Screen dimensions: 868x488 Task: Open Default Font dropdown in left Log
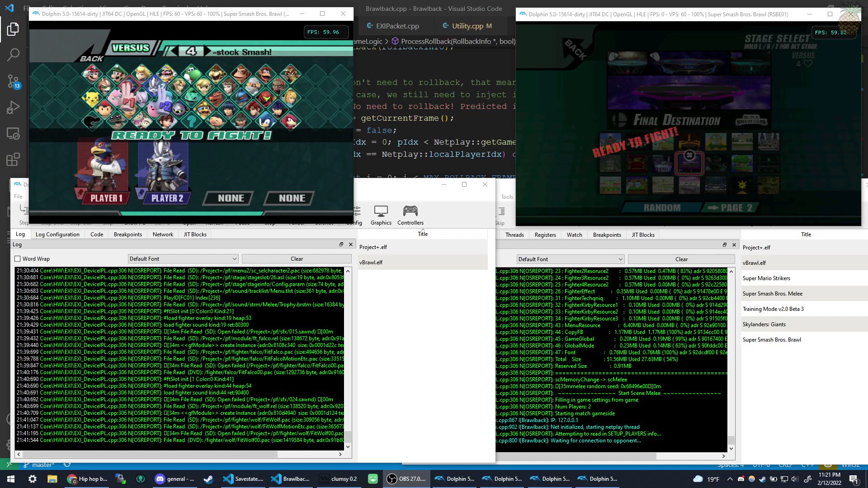pos(183,259)
